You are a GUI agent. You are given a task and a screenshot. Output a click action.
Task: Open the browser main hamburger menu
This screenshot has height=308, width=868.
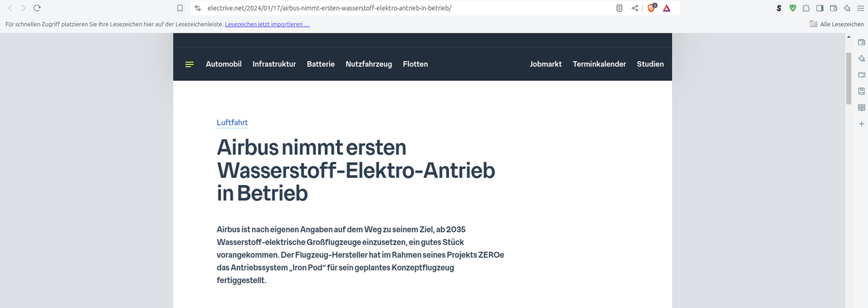click(861, 8)
